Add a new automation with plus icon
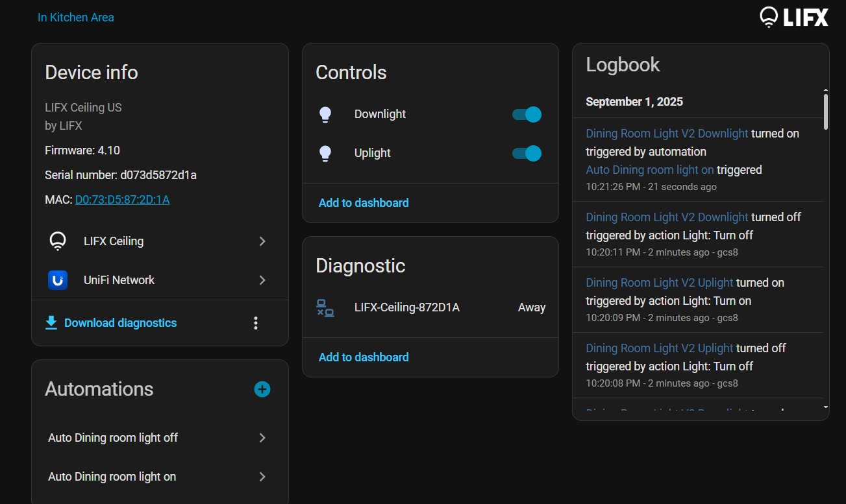 (262, 389)
